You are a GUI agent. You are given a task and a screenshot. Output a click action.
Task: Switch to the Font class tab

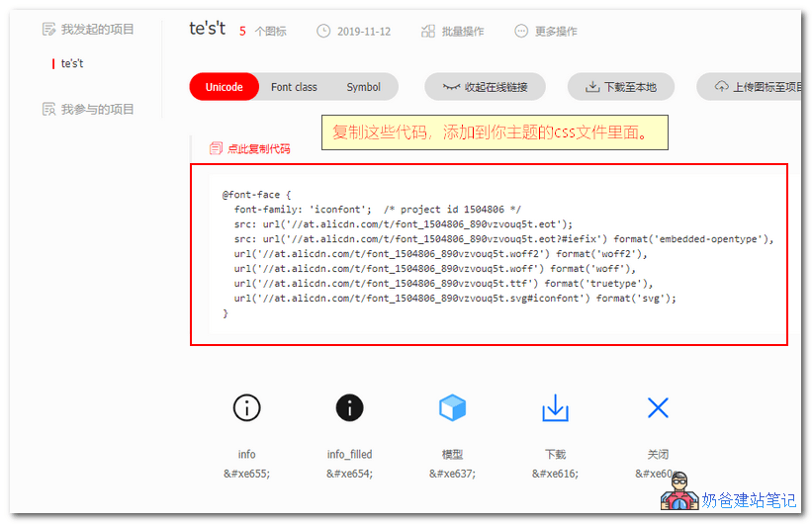[294, 87]
